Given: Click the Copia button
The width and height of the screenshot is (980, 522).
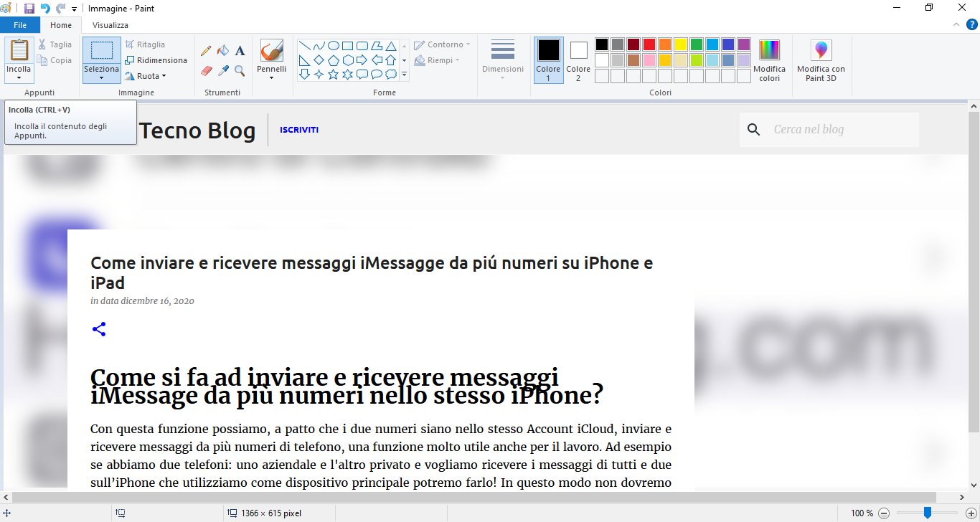Looking at the screenshot, I should tap(55, 60).
